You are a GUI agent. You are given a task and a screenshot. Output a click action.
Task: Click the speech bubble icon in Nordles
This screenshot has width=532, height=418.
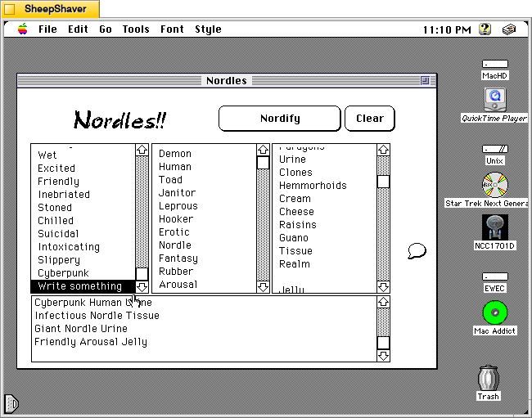(417, 251)
